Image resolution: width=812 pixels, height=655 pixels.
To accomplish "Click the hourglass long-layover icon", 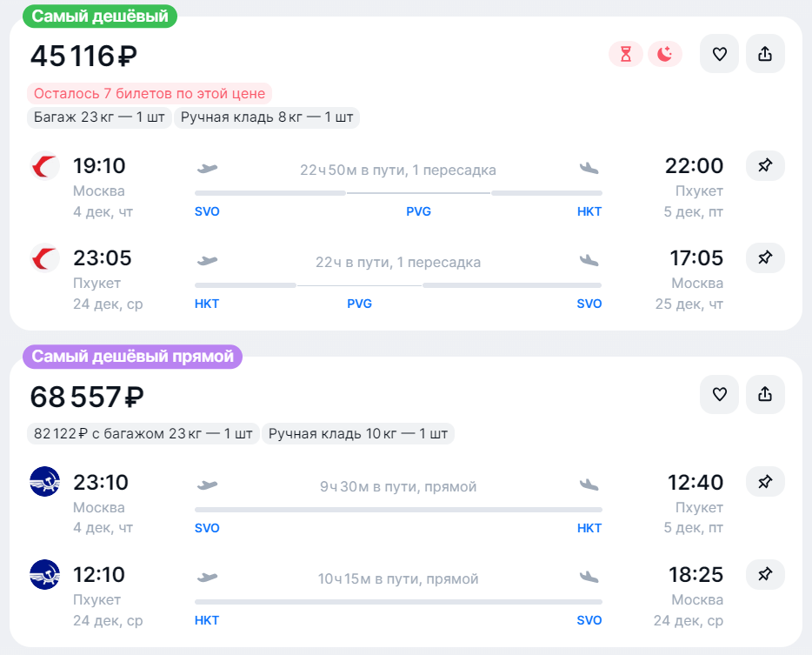I will tap(626, 54).
